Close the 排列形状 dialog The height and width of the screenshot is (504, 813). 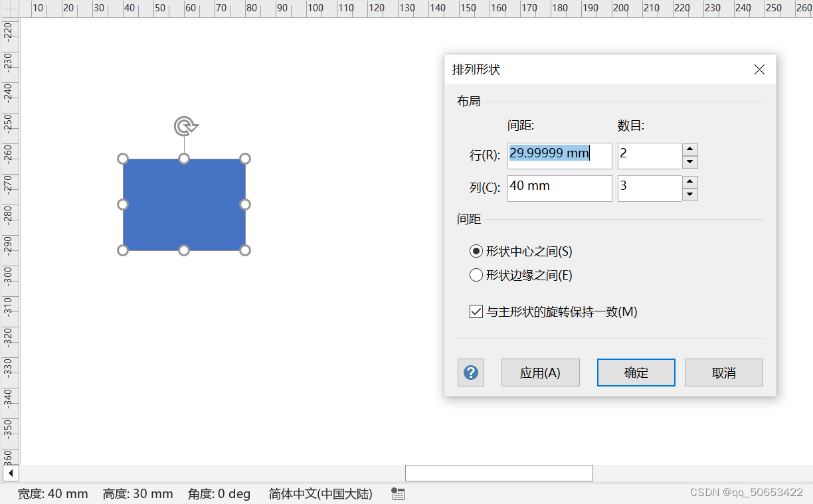759,70
